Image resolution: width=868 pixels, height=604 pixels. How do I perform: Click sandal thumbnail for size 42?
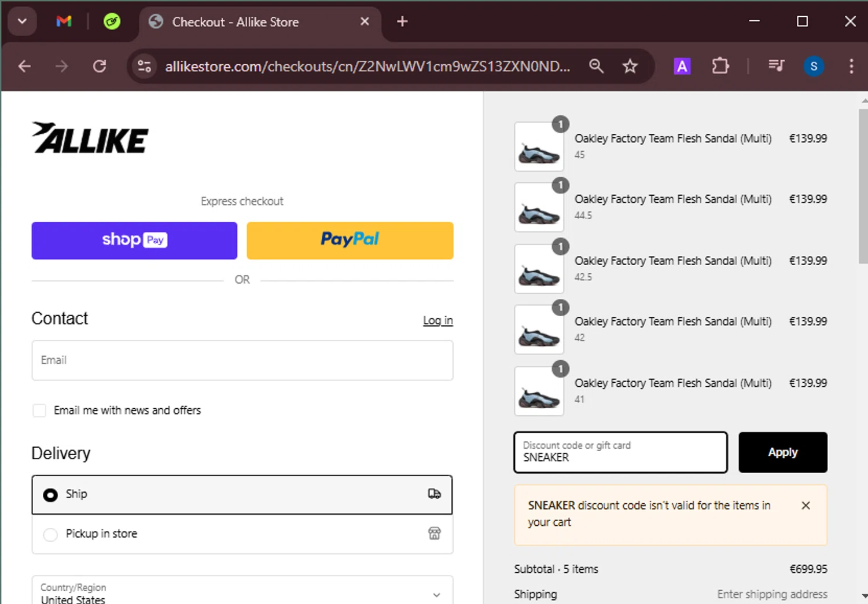539,330
